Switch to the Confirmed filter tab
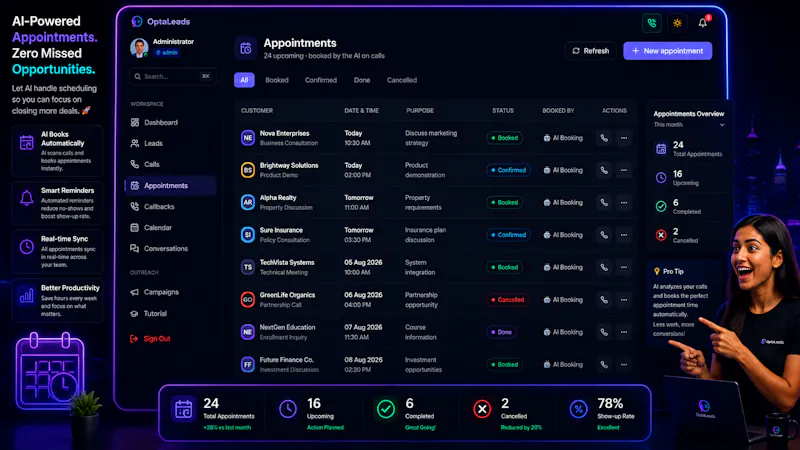 320,80
